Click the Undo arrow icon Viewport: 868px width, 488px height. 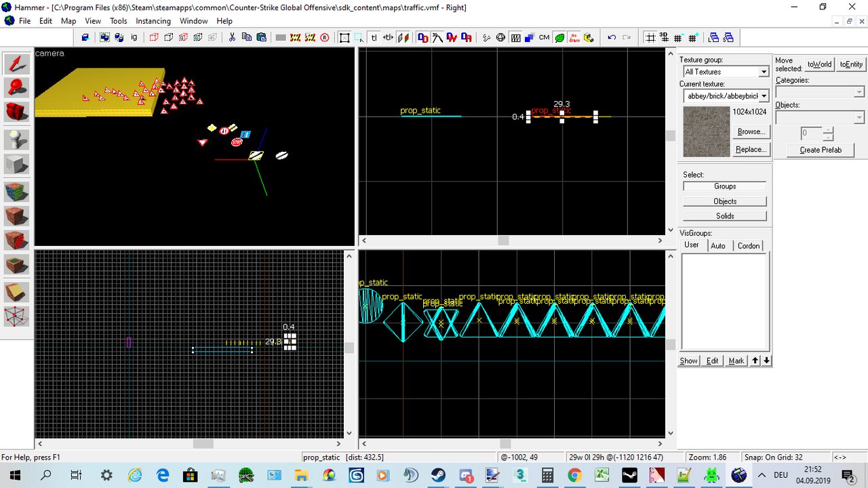[x=612, y=37]
